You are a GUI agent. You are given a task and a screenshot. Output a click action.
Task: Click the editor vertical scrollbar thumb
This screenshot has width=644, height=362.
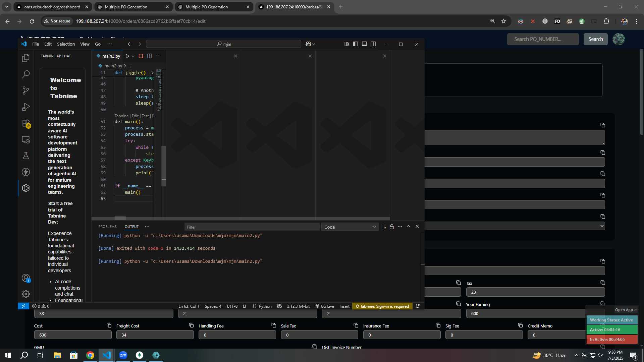(x=164, y=166)
